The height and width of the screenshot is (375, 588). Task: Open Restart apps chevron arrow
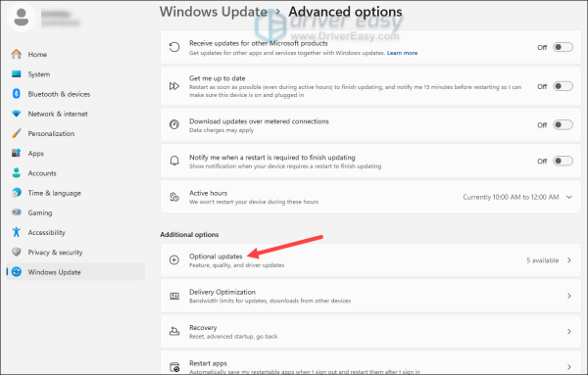click(x=568, y=367)
